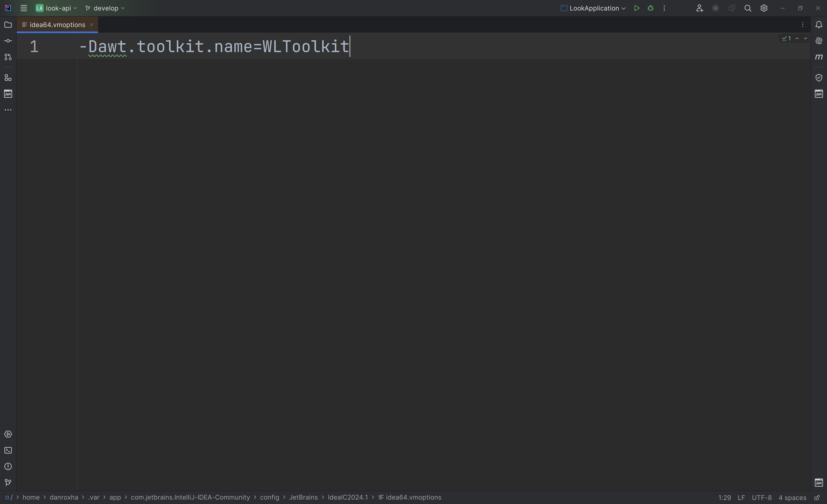
Task: Click the JetBrains breadcrumb in the path
Action: tap(303, 498)
